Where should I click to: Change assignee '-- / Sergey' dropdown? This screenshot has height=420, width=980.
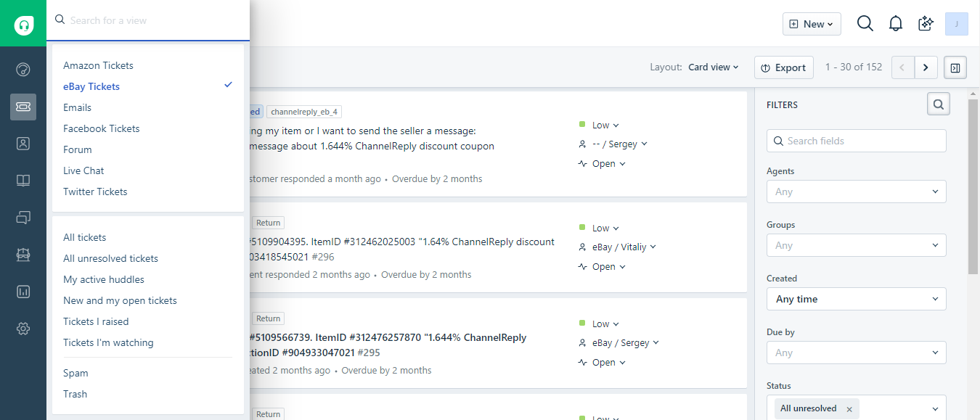613,144
